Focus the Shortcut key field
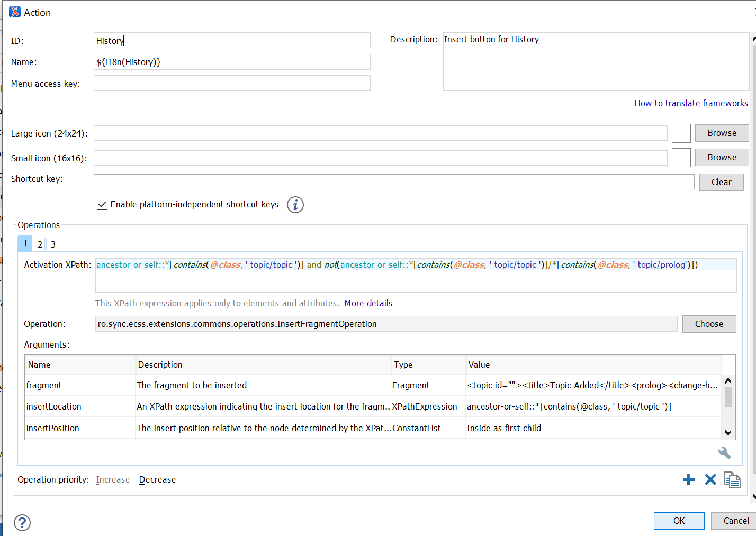The image size is (756, 536). (x=394, y=181)
